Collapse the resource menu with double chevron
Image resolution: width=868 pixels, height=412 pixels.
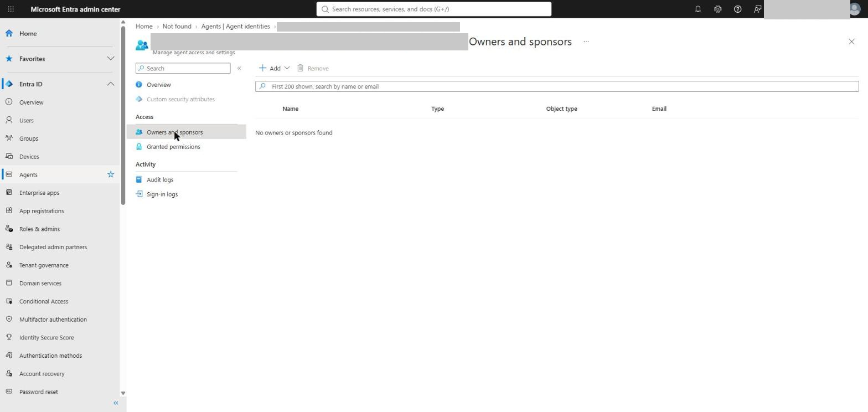tap(239, 68)
